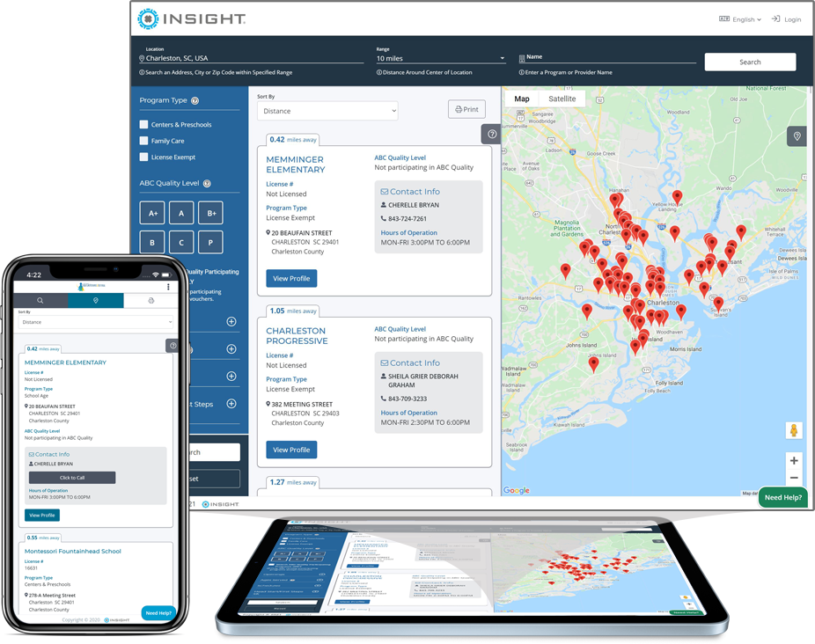Click the green Need Help? button on the desktop

click(782, 497)
